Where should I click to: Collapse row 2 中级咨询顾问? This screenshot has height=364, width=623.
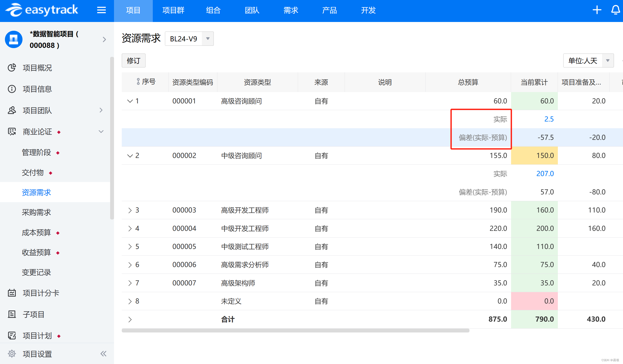coord(130,156)
